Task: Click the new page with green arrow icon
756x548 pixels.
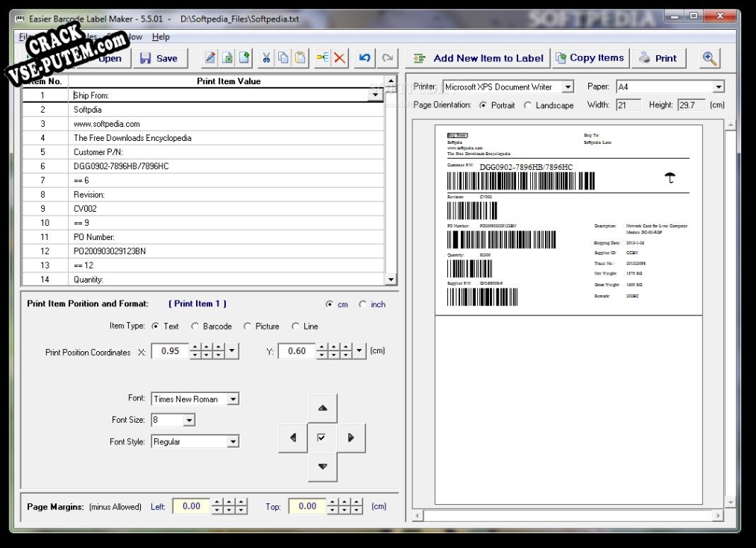Action: click(245, 58)
